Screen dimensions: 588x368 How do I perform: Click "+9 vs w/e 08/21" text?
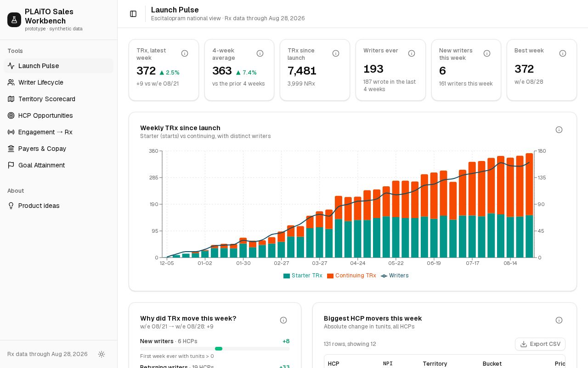pyautogui.click(x=158, y=84)
